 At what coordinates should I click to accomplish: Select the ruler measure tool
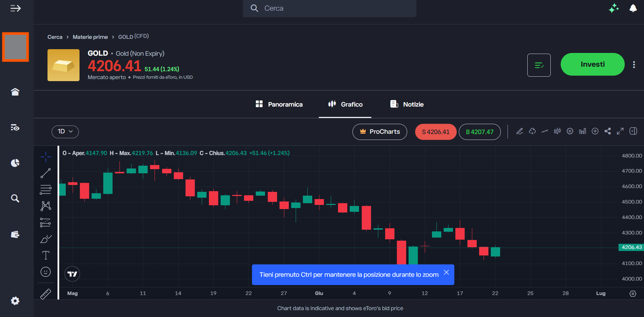(x=46, y=294)
